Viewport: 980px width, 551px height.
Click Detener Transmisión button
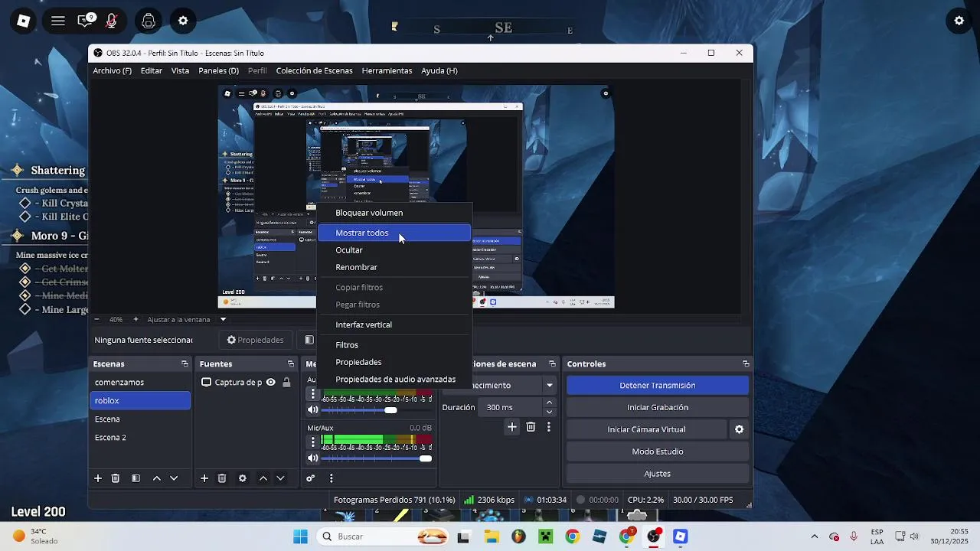point(658,386)
